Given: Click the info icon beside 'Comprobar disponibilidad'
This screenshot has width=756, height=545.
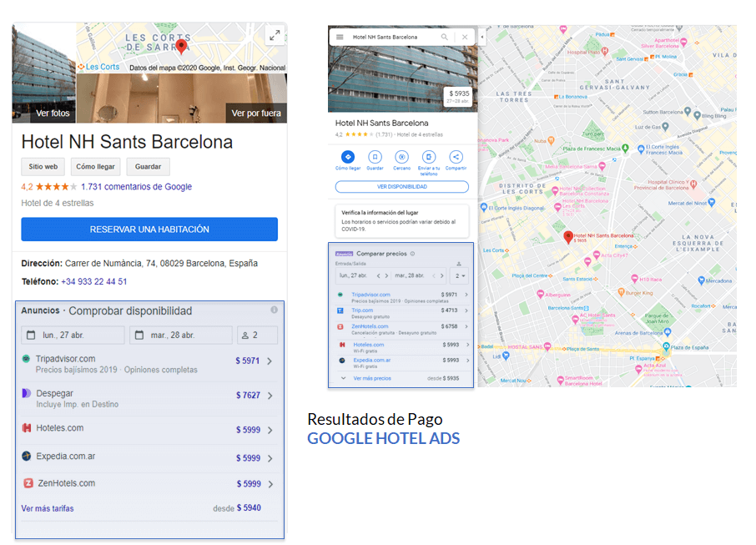Looking at the screenshot, I should (274, 310).
